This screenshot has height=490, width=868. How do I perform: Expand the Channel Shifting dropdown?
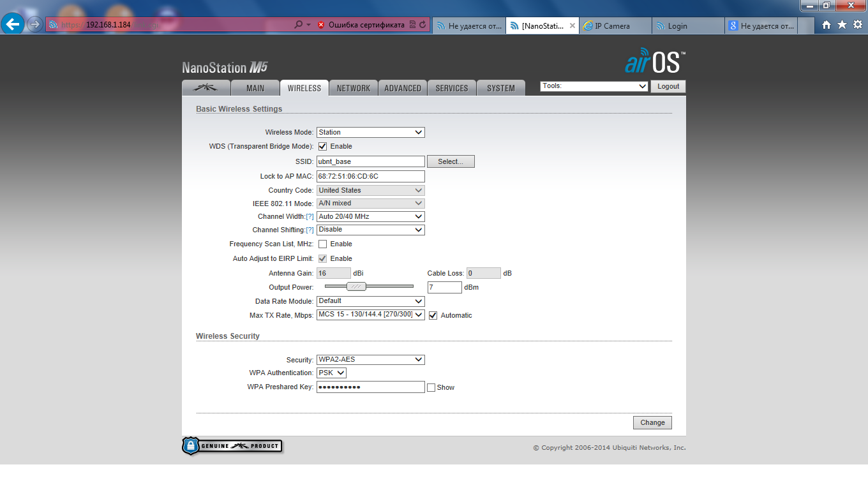(x=371, y=229)
